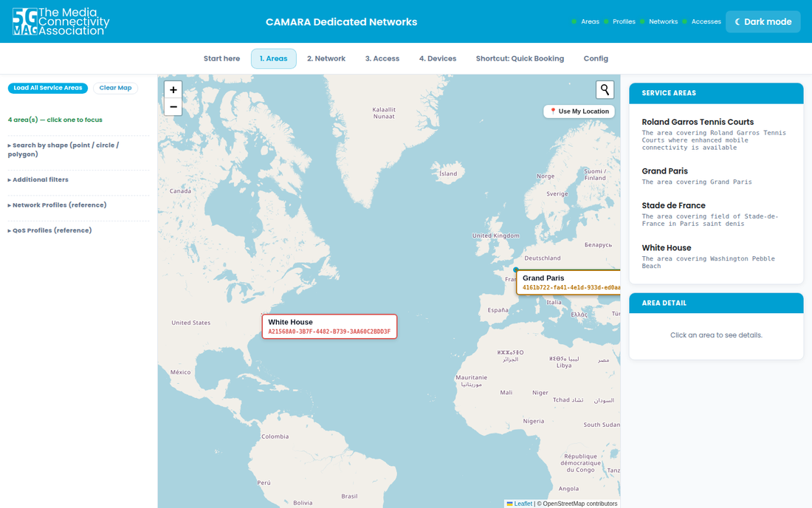Click the White House map label
Viewport: 812px width, 508px height.
[329, 326]
